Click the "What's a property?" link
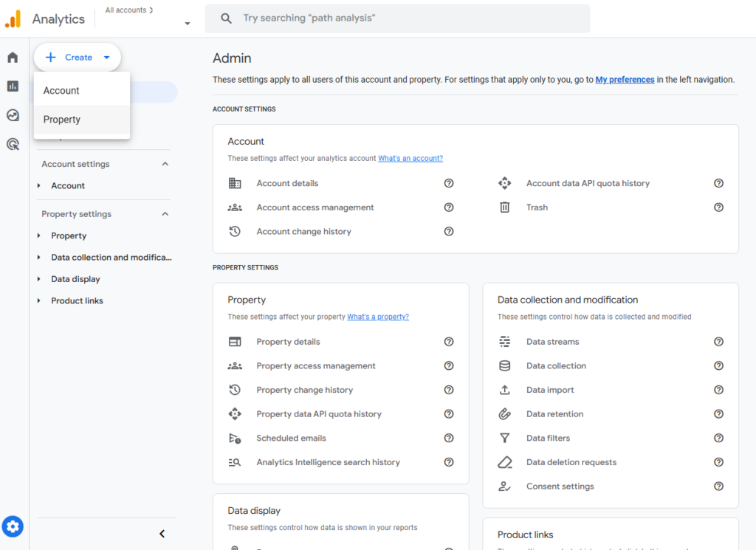 (378, 317)
